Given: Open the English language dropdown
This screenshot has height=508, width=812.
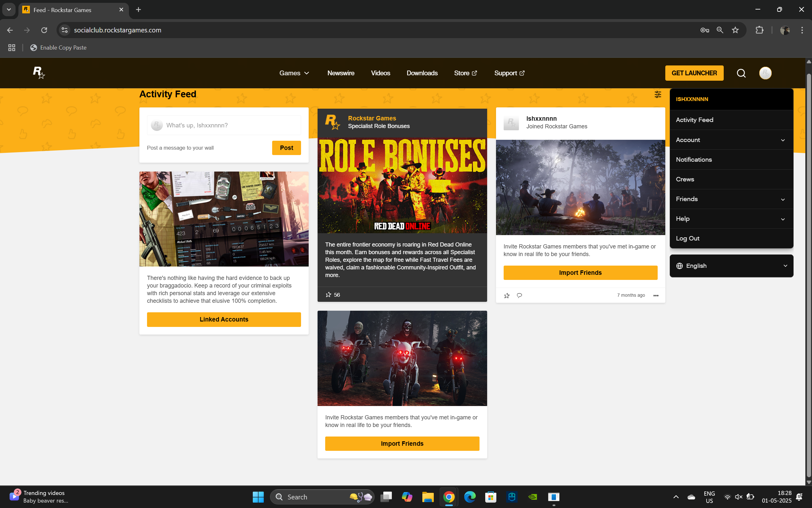Looking at the screenshot, I should pos(731,266).
